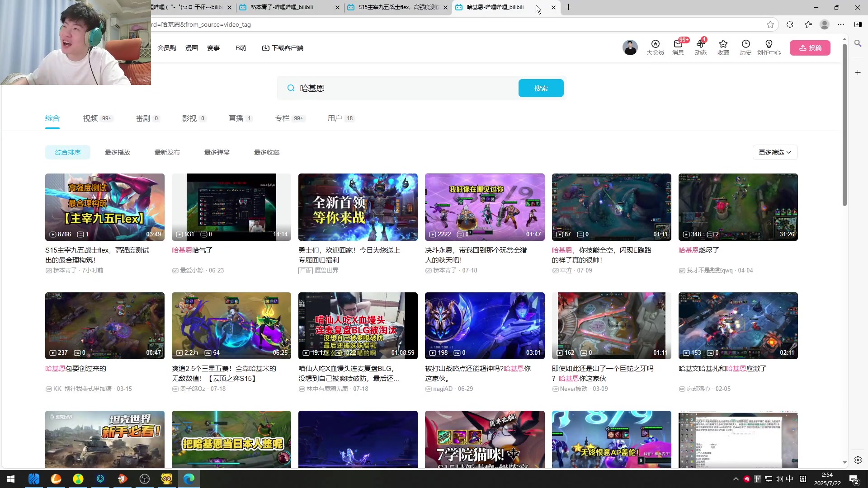
Task: Open 主宰九五Flex video thumbnail
Action: coord(105,207)
